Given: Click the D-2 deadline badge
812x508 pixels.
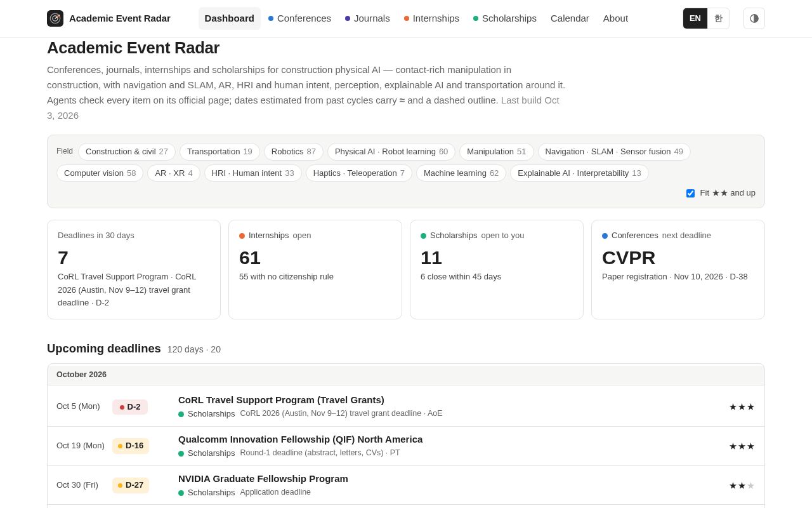Looking at the screenshot, I should (130, 407).
